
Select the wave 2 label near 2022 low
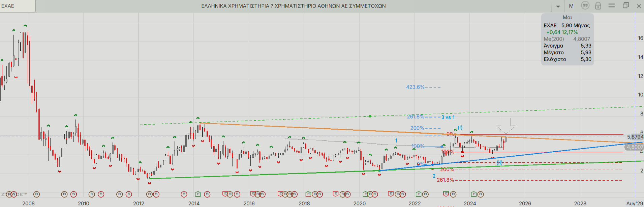point(434,176)
